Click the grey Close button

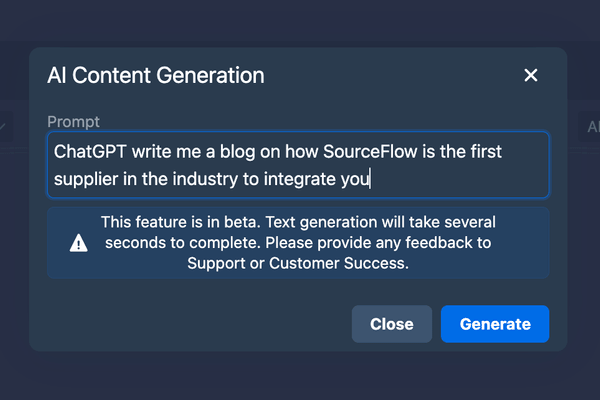pos(392,324)
